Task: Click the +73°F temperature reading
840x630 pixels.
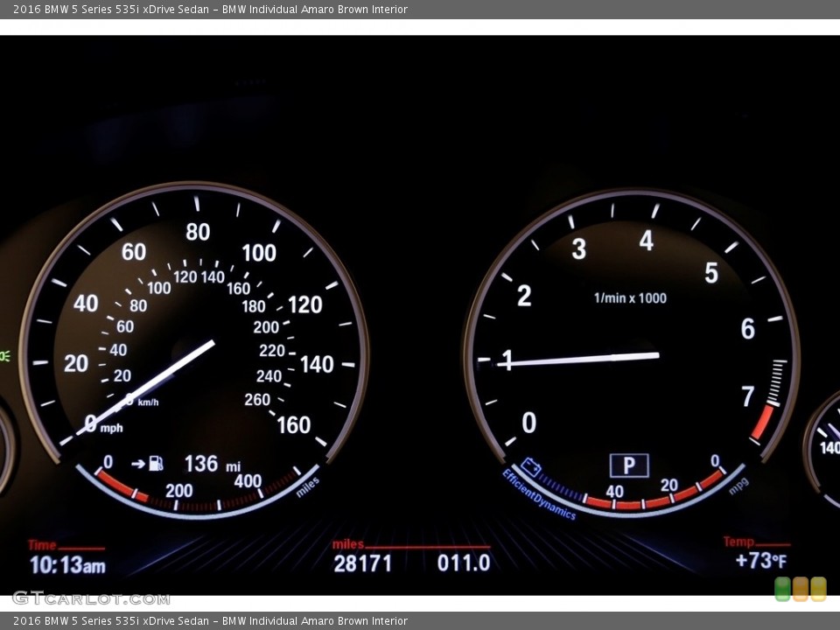Action: coord(761,561)
